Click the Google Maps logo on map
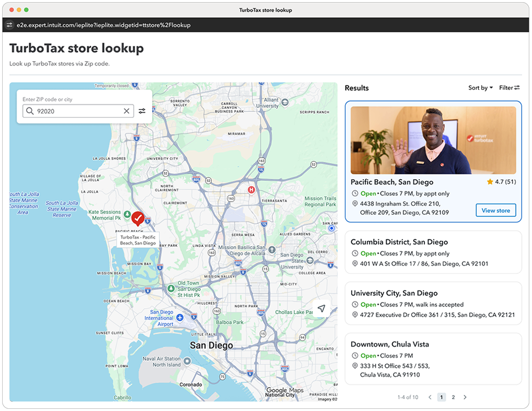Image resolution: width=532 pixels, height=411 pixels. point(285,390)
